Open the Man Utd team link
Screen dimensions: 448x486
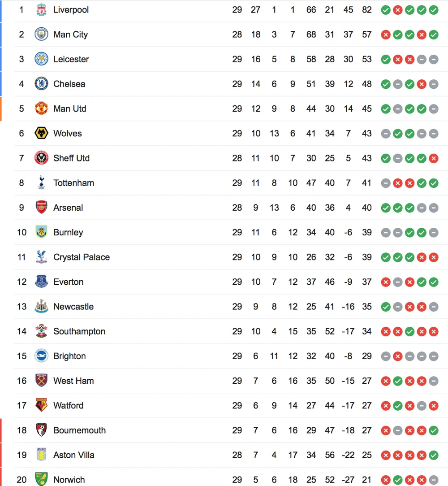pos(69,108)
